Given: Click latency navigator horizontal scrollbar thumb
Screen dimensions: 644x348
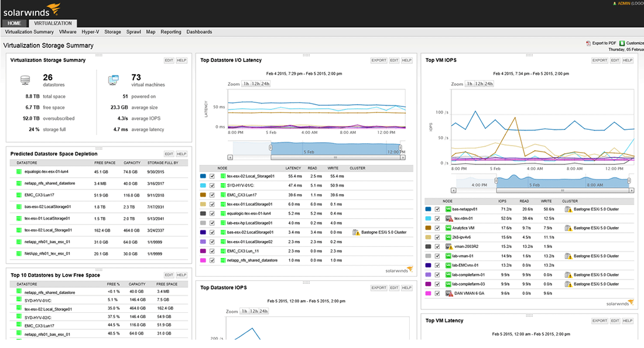Looking at the screenshot, I should coord(335,157).
